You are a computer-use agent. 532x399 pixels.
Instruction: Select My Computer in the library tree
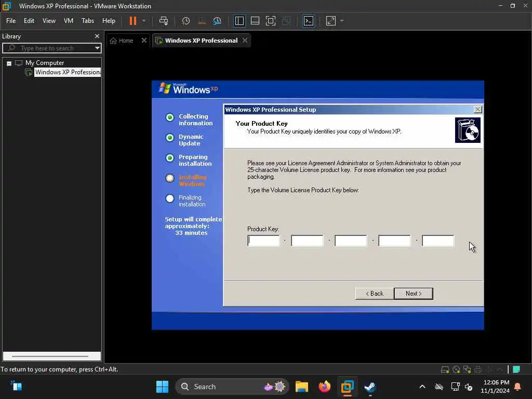45,63
